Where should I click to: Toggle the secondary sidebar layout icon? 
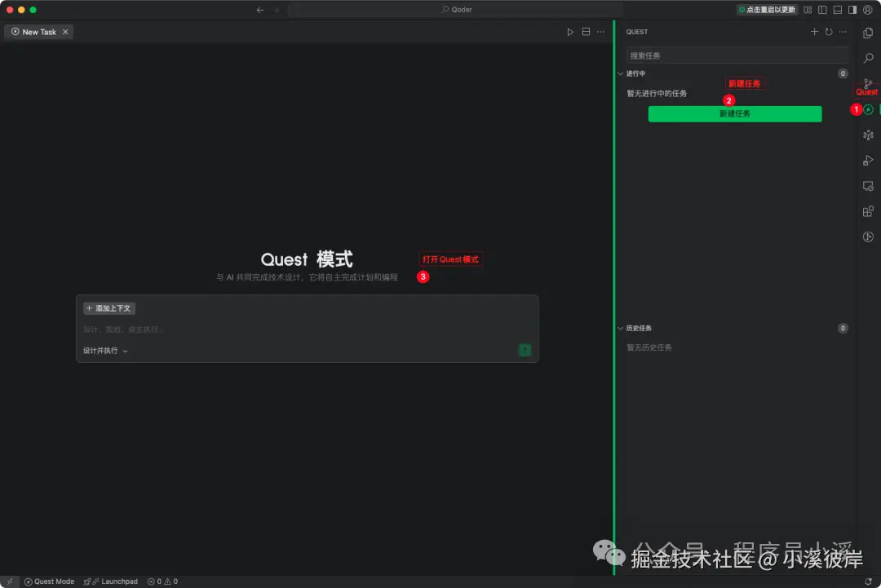[x=852, y=10]
